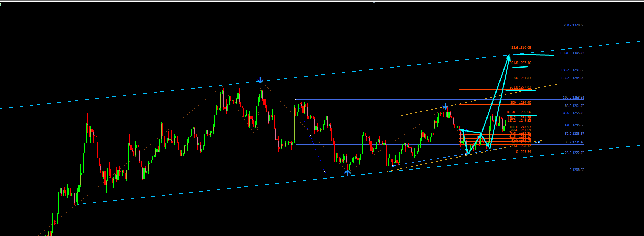Click the 138.2 - 1291.56 blue level label
The height and width of the screenshot is (236, 644).
[572, 70]
